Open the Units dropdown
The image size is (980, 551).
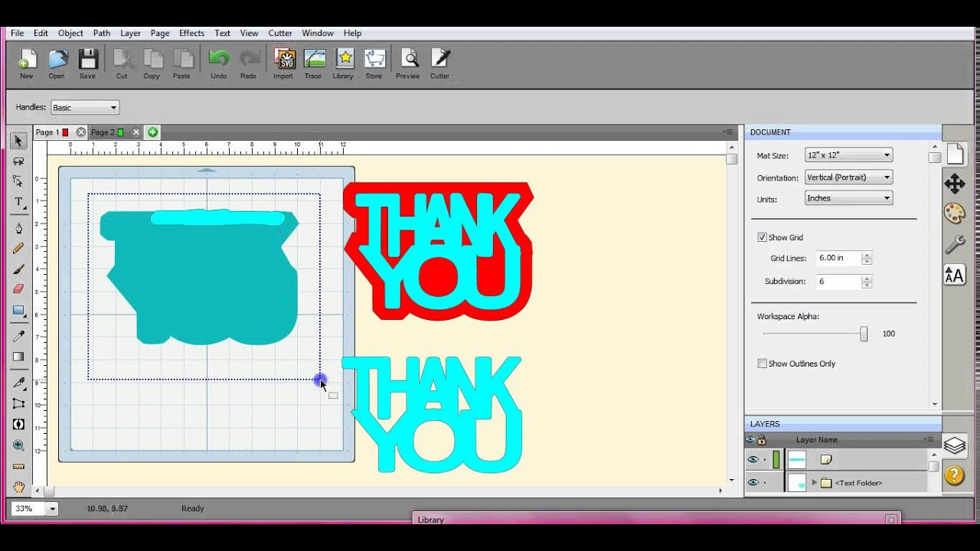click(x=849, y=198)
